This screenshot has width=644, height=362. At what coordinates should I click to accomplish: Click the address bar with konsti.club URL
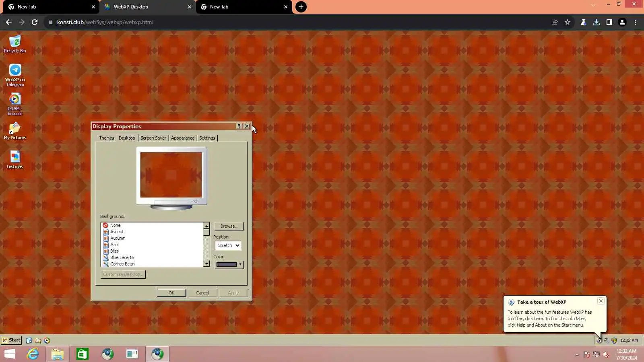298,22
